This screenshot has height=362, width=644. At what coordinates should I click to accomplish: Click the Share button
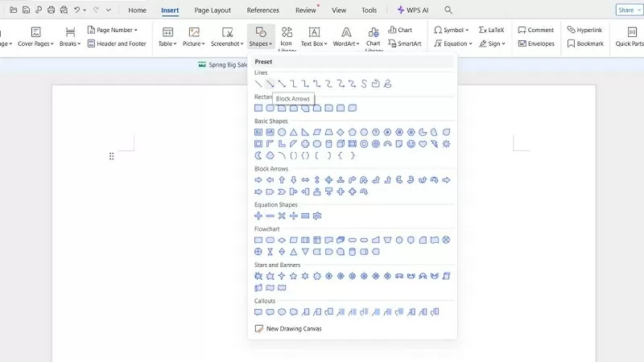(x=625, y=10)
